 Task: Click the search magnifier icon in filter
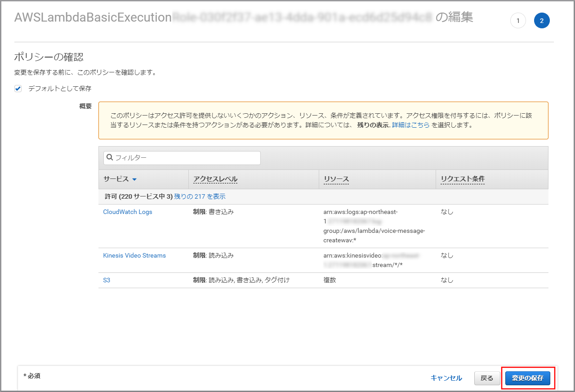[109, 158]
